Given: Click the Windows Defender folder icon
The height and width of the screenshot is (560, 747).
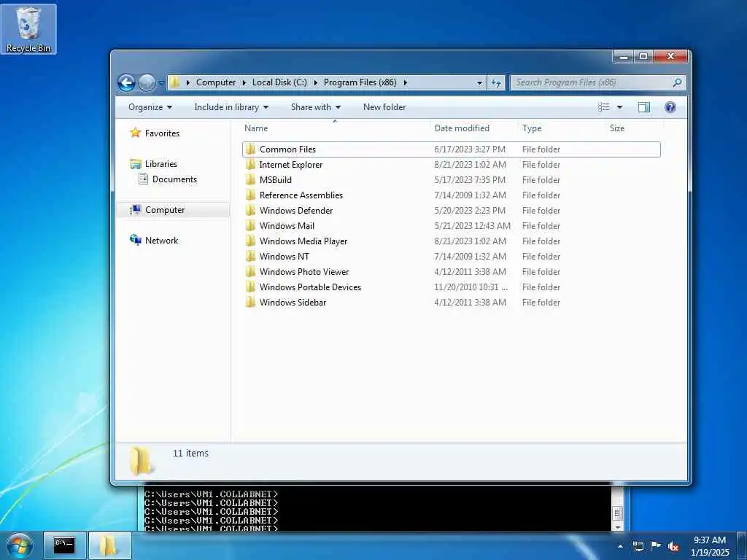Looking at the screenshot, I should (x=251, y=210).
